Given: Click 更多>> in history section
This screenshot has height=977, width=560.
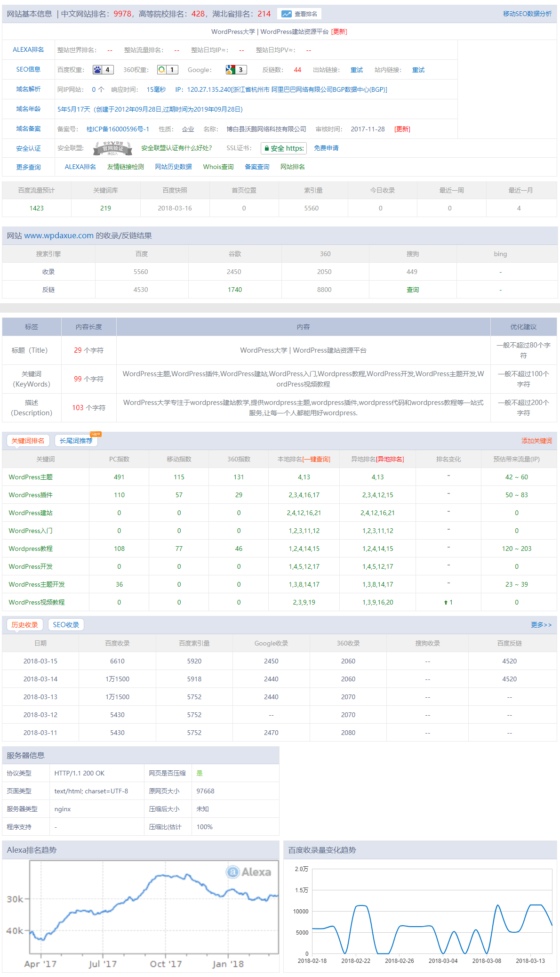Looking at the screenshot, I should point(541,625).
